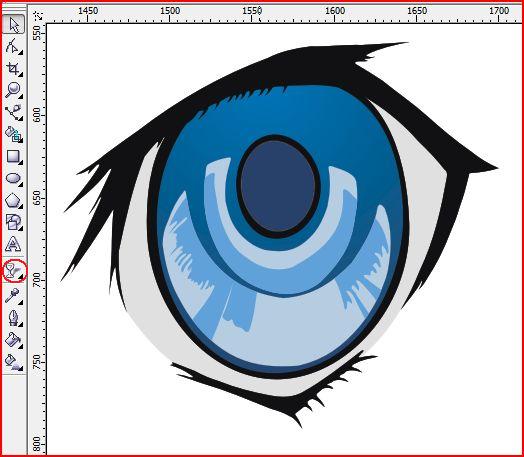Select the dark pupil shape on canvas
This screenshot has width=524, height=457.
(278, 186)
